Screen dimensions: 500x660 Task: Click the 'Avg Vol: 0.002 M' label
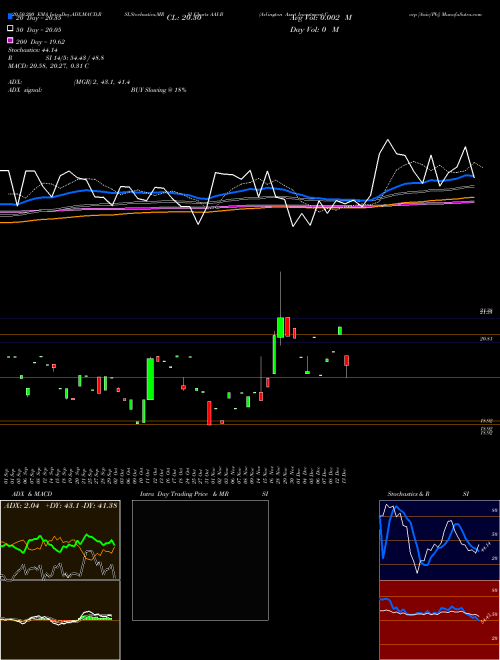click(x=320, y=18)
